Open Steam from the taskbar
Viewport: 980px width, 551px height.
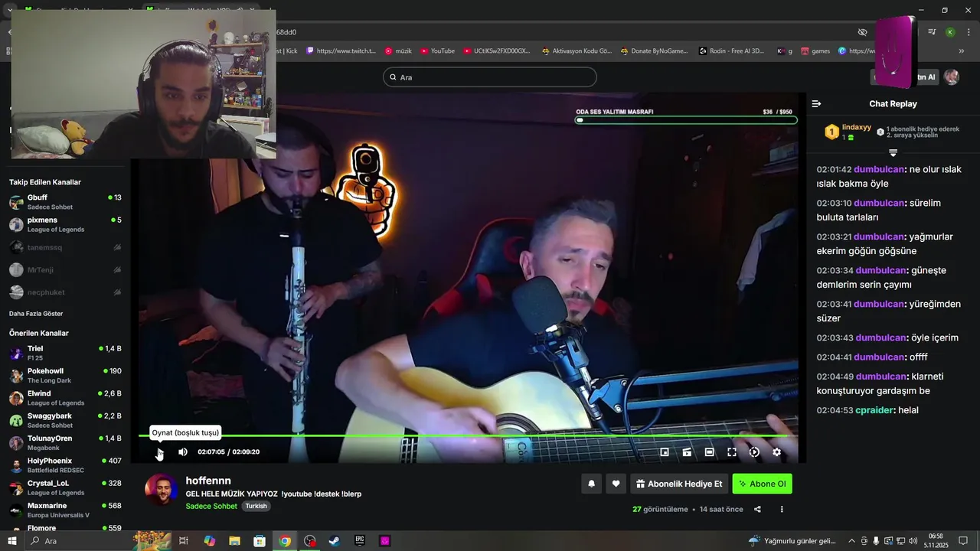pos(335,541)
